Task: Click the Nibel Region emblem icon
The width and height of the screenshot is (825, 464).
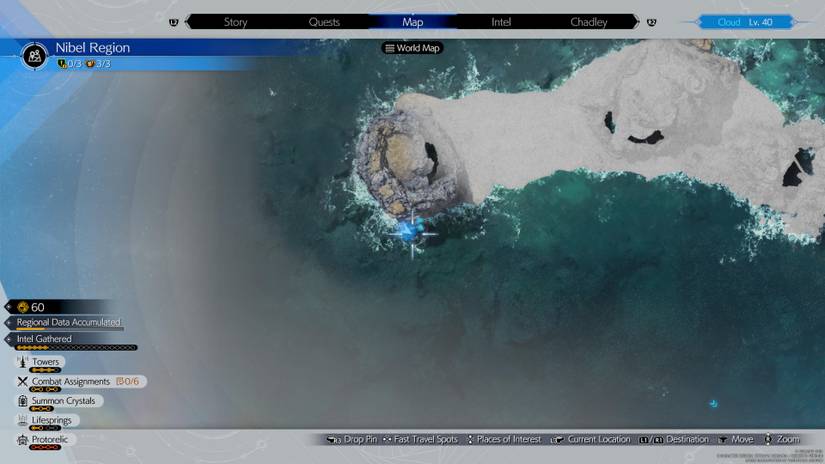Action: tap(35, 54)
